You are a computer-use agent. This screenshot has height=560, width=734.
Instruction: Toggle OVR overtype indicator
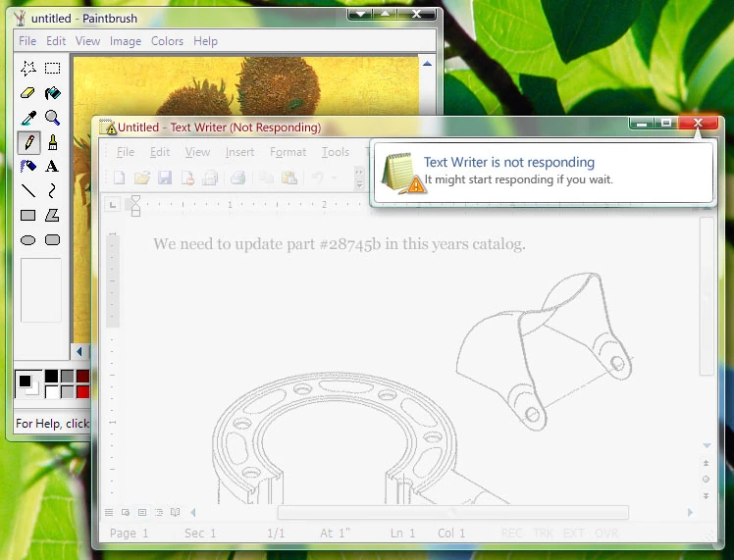click(x=606, y=533)
